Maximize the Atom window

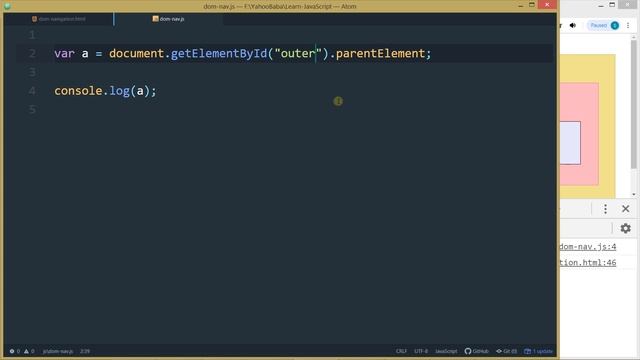point(531,5)
